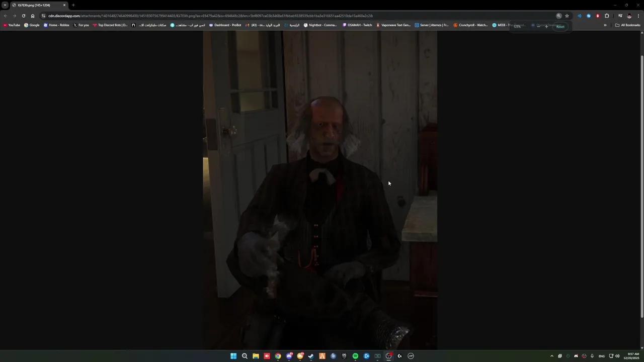
Task: Go to the home page via house icon
Action: [33, 16]
